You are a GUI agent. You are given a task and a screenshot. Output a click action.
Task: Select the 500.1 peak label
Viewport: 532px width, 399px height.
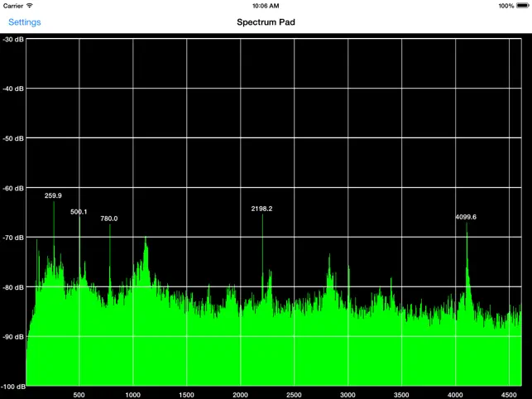[x=79, y=212]
